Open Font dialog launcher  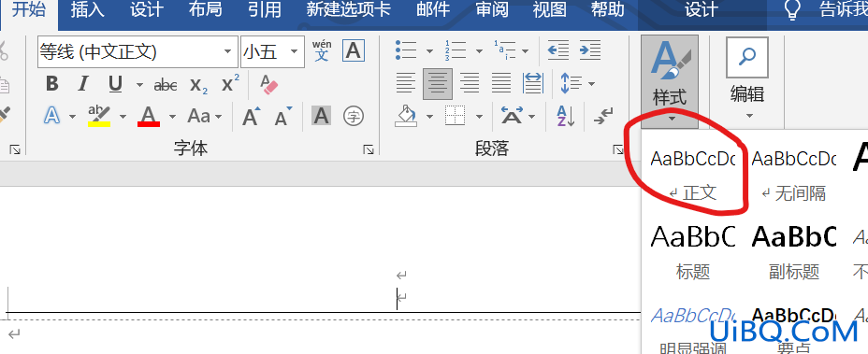[x=369, y=149]
